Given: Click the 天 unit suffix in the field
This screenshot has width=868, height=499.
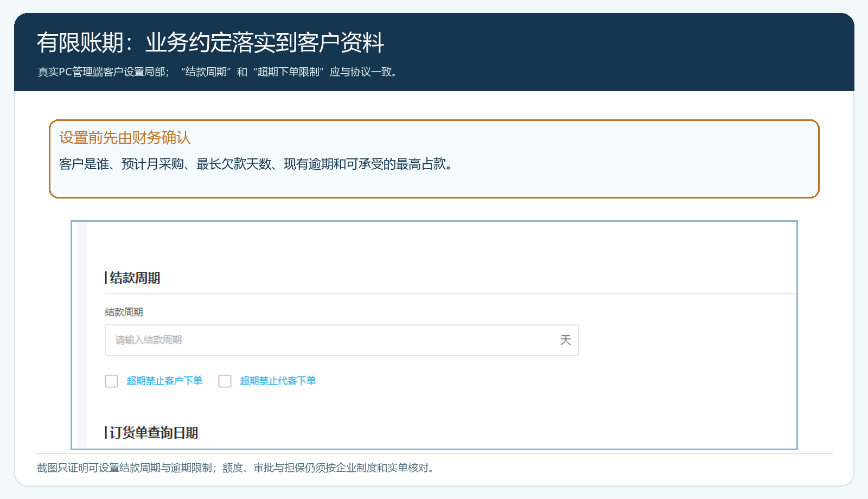Looking at the screenshot, I should click(565, 340).
